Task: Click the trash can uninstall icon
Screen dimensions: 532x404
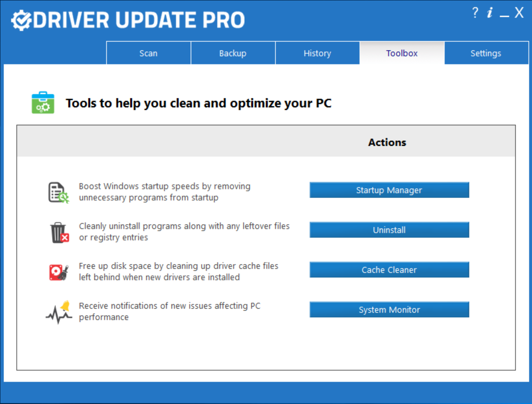Action: tap(59, 232)
